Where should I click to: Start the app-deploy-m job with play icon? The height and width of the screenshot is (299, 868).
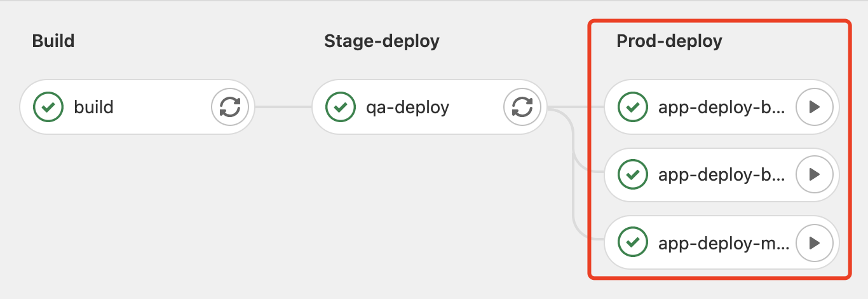814,242
